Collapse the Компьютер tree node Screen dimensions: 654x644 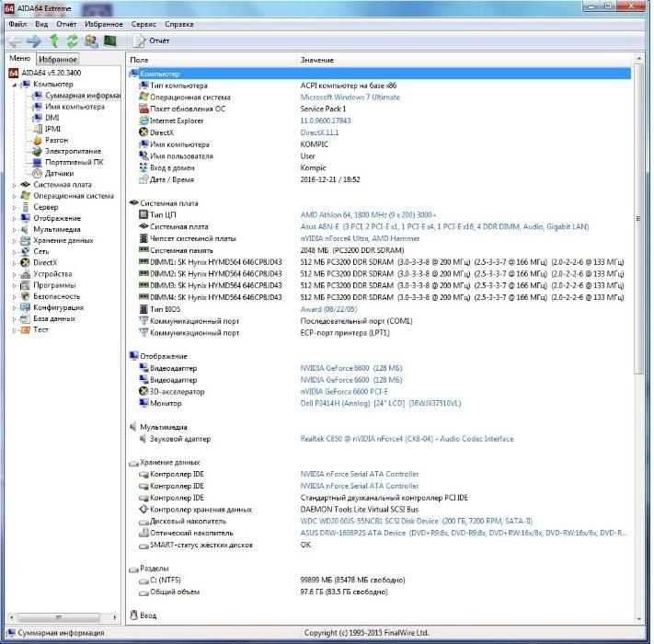pyautogui.click(x=14, y=85)
